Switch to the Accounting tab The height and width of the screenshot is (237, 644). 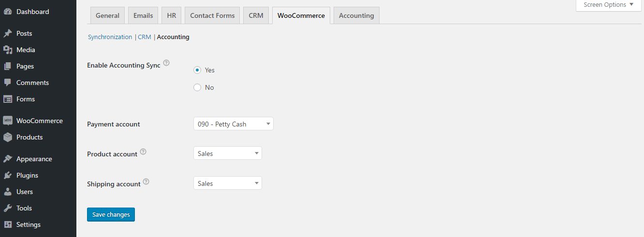[356, 15]
